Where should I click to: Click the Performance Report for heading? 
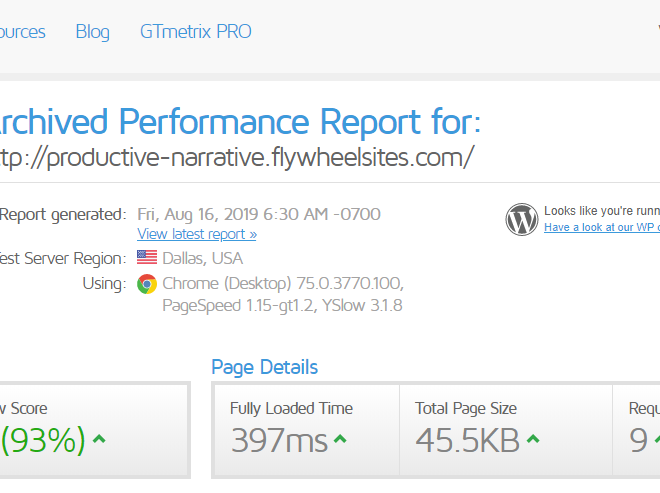[240, 122]
